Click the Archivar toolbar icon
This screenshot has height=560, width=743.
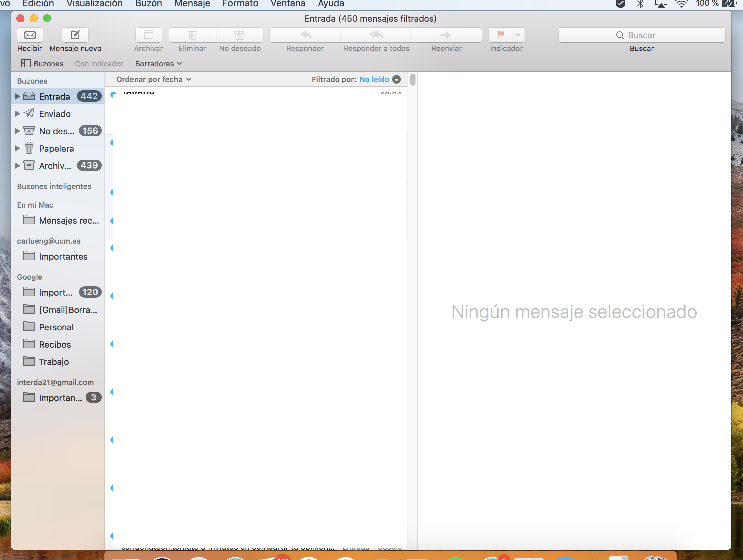(x=148, y=35)
